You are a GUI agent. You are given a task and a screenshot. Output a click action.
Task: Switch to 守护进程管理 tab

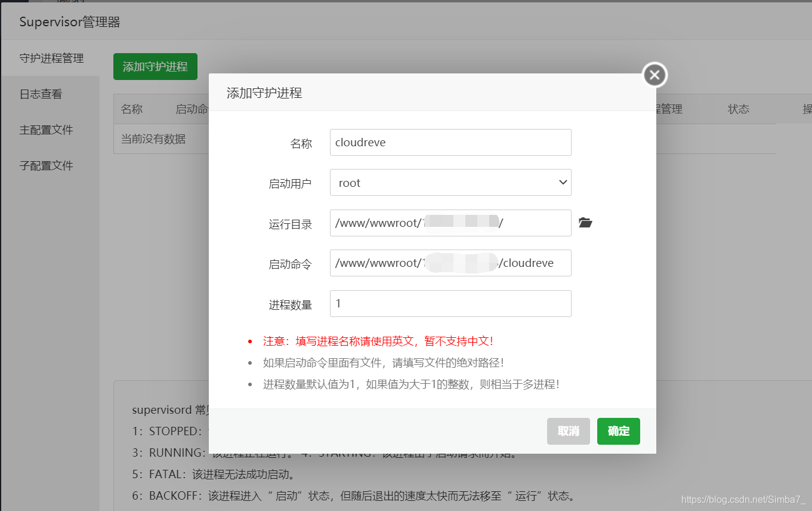click(x=51, y=58)
